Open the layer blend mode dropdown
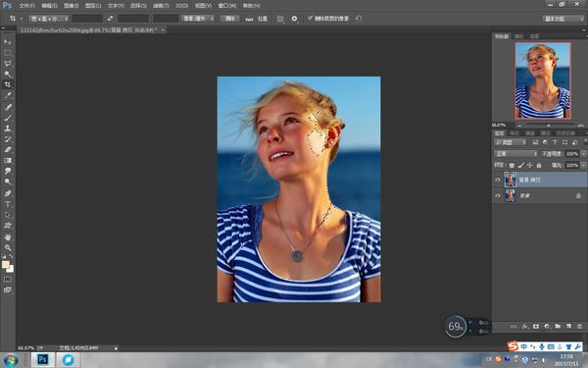Screen dimensions: 588x368 516,154
